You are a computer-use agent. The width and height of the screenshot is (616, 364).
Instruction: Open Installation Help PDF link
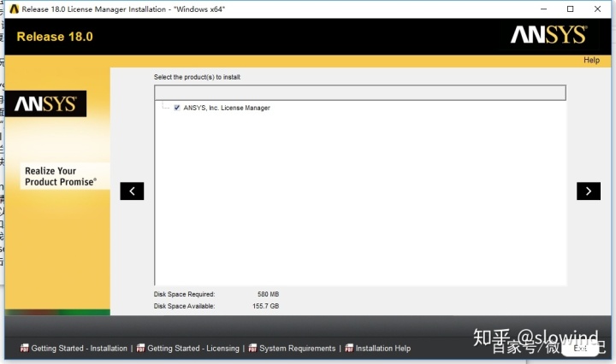tap(382, 349)
